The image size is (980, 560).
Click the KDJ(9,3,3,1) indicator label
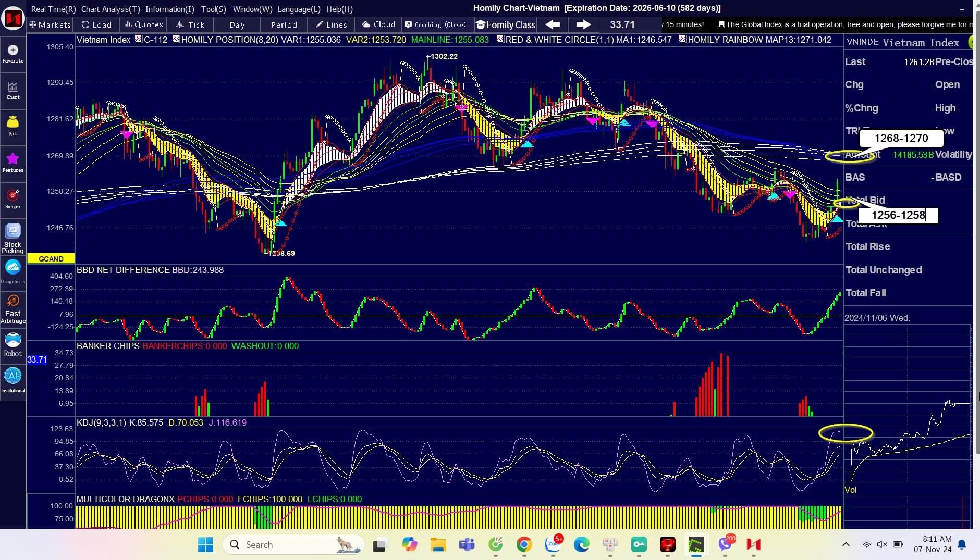(101, 422)
